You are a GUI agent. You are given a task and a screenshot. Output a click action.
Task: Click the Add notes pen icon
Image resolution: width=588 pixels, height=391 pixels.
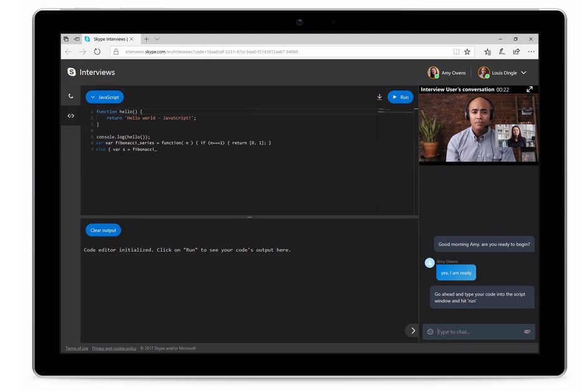(501, 52)
